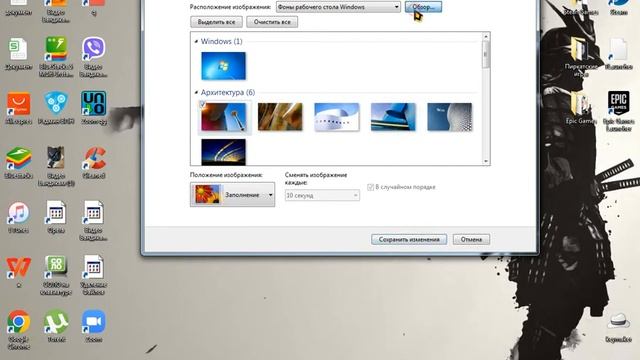Open the cat photo video file icon
Viewport: 640px width, 360px height.
pyautogui.click(x=56, y=158)
